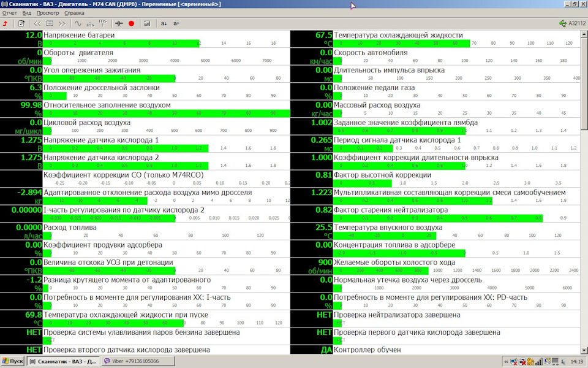Select Относительное заполнение воздухом label

point(107,105)
